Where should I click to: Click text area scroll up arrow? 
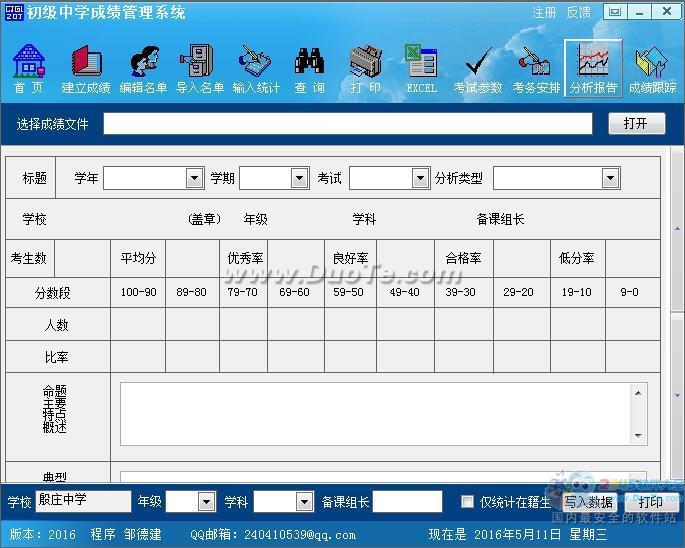pyautogui.click(x=638, y=393)
